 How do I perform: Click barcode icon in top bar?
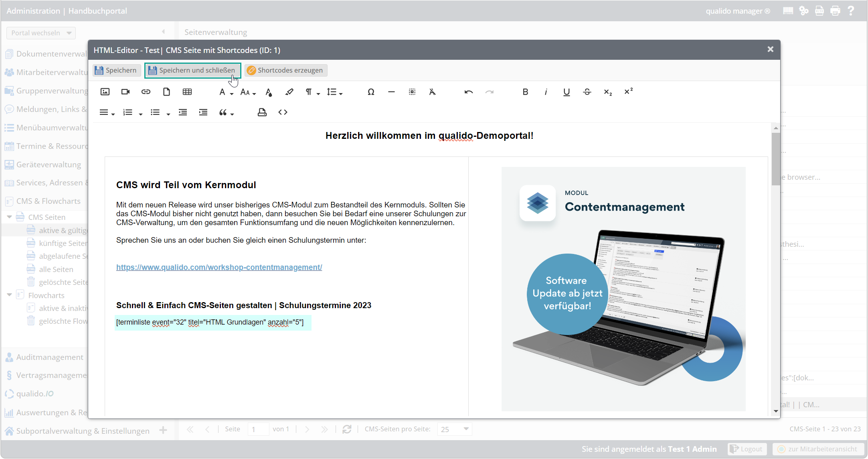point(788,11)
